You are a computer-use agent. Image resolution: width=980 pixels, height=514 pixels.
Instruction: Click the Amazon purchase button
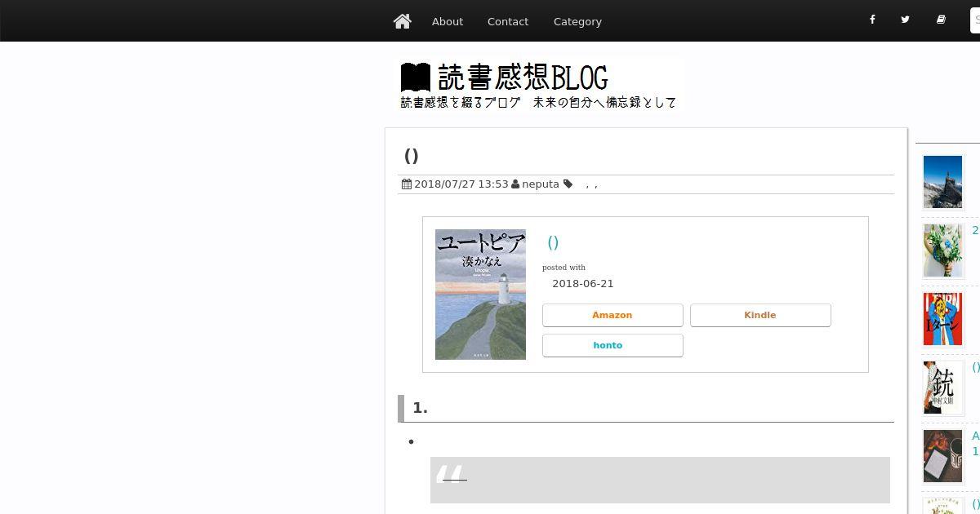(x=612, y=315)
